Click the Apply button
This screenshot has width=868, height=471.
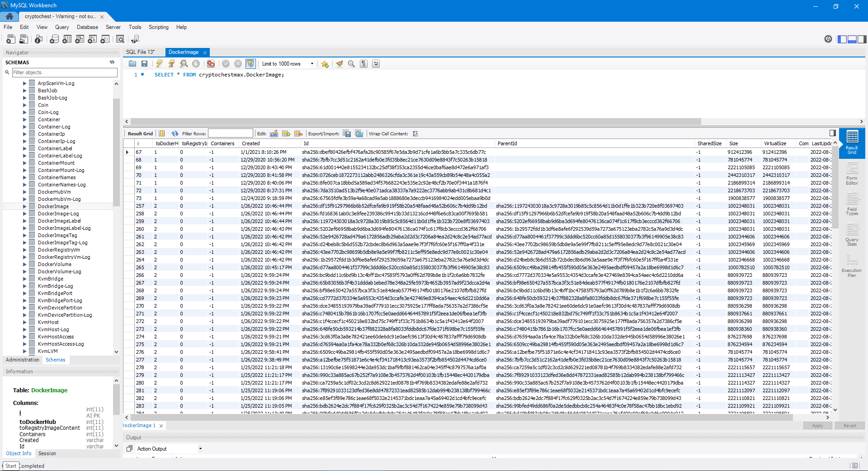click(817, 426)
